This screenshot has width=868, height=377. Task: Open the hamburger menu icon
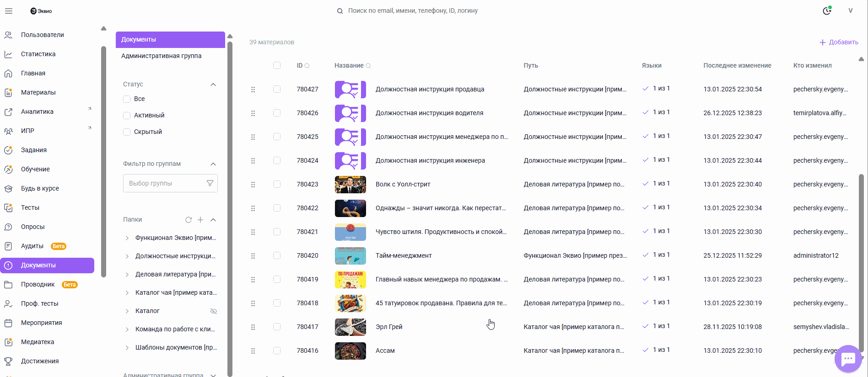tap(9, 11)
